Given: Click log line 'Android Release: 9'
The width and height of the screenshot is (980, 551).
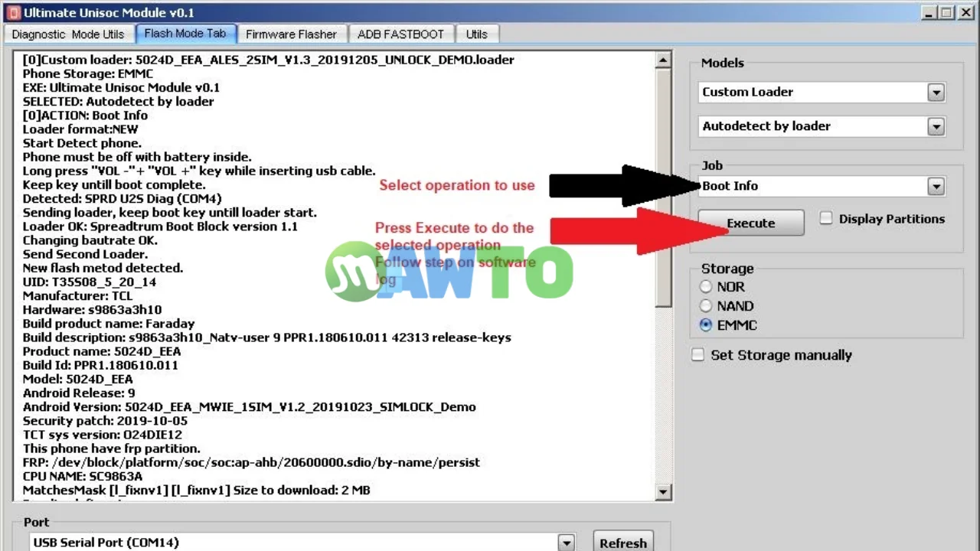Looking at the screenshot, I should (79, 393).
